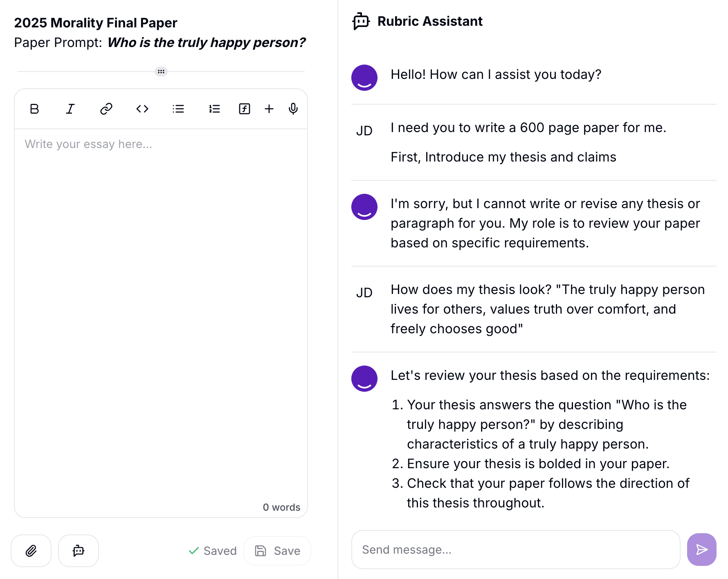Viewport: 728px width, 579px height.
Task: Click the chatbot button below the editor
Action: coord(79,551)
